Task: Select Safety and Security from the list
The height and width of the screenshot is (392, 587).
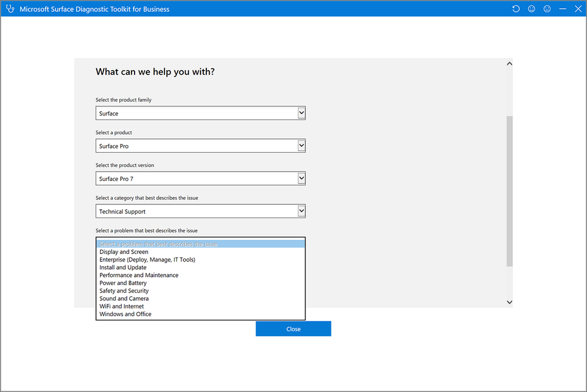Action: [124, 291]
